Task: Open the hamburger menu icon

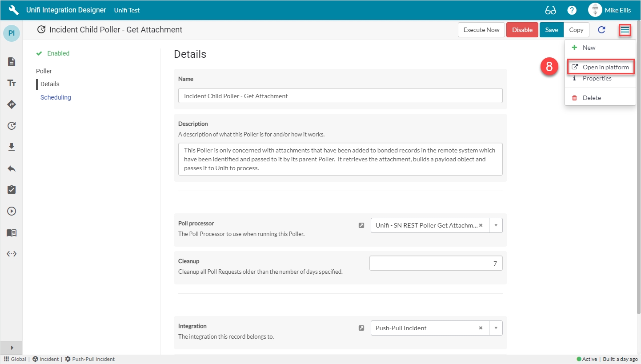Action: point(625,30)
